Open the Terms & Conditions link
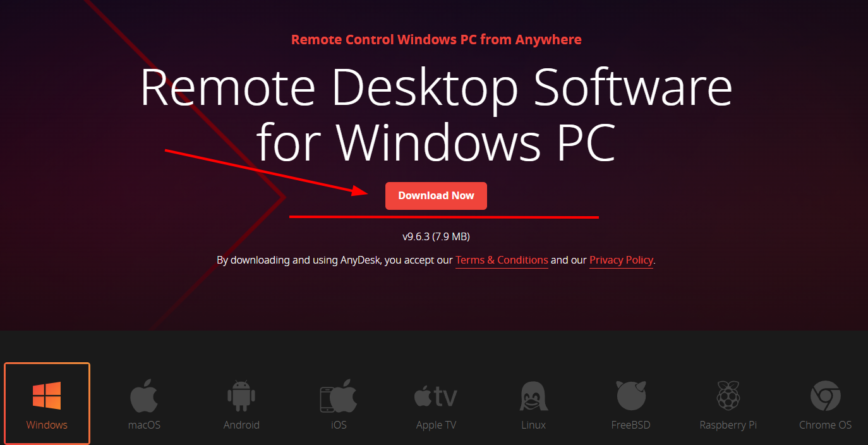868x445 pixels. click(502, 260)
